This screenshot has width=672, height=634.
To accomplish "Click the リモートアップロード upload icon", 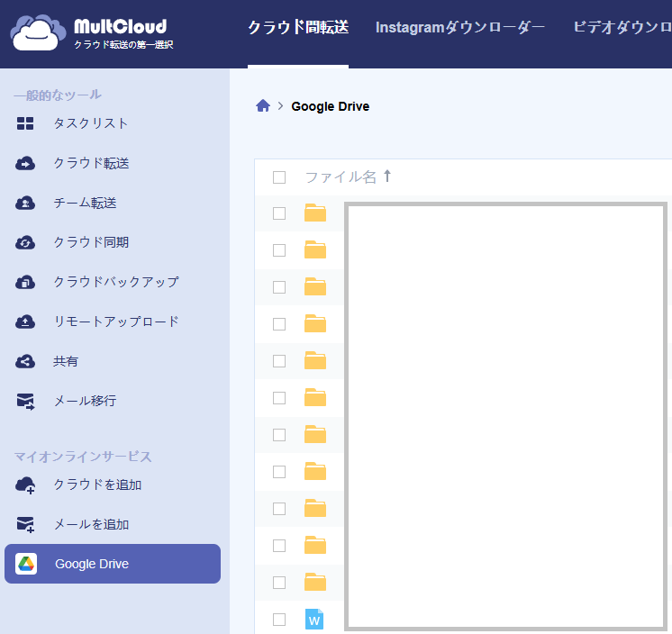I will click(x=25, y=322).
